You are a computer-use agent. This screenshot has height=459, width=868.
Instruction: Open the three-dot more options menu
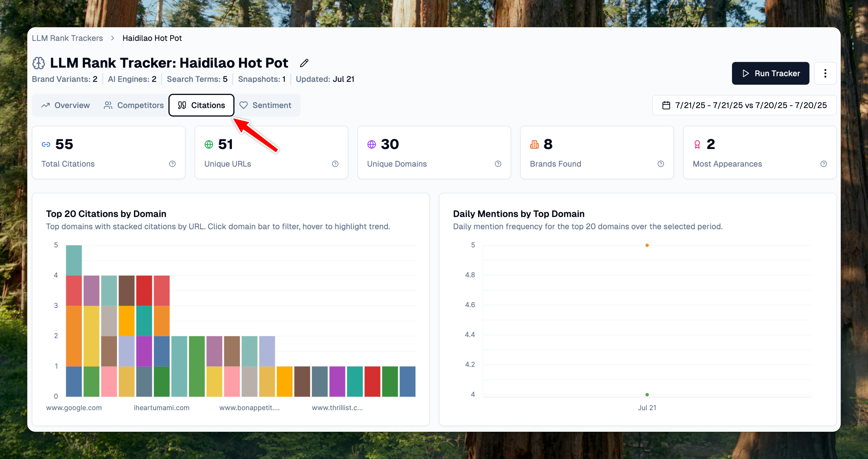(x=825, y=73)
